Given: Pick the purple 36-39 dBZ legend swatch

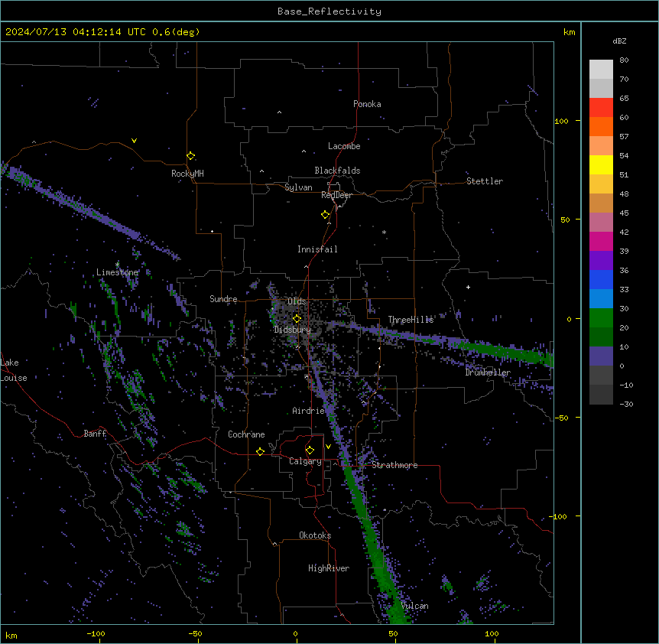Looking at the screenshot, I should 601,261.
